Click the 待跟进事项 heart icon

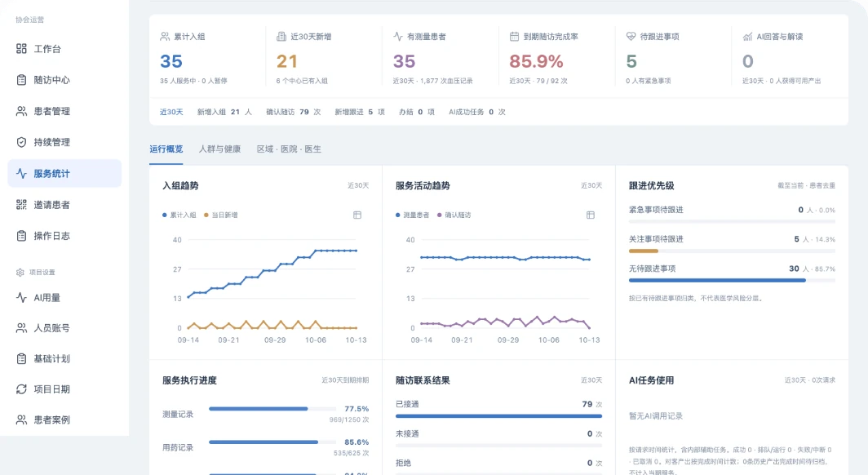(631, 37)
